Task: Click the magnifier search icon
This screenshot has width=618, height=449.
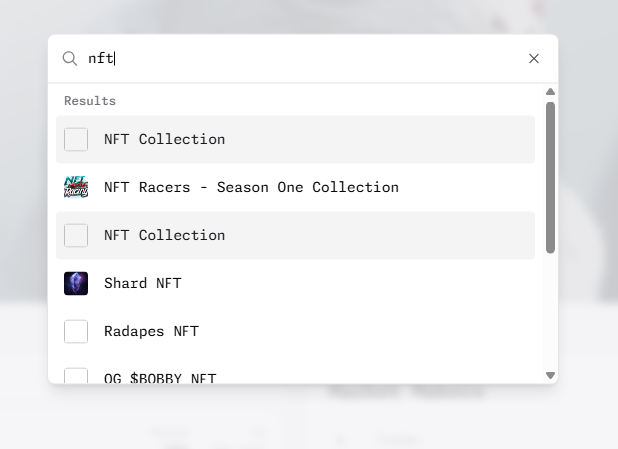Action: point(70,59)
